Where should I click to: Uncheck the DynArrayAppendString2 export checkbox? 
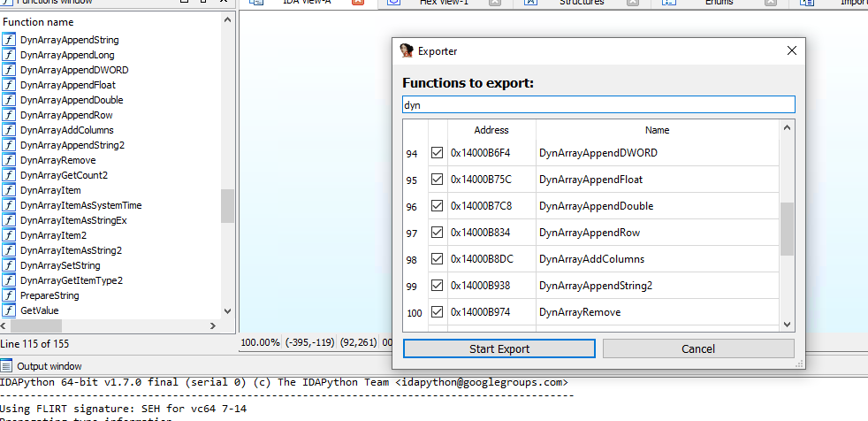pyautogui.click(x=438, y=286)
